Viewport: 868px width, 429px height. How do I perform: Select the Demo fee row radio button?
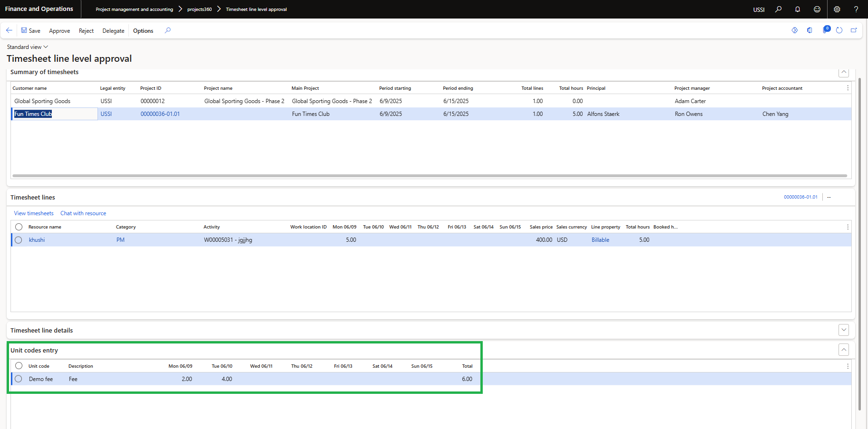pyautogui.click(x=19, y=379)
